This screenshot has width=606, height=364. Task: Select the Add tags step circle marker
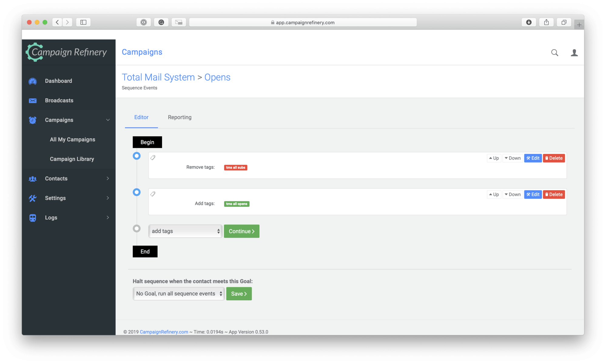click(x=137, y=192)
